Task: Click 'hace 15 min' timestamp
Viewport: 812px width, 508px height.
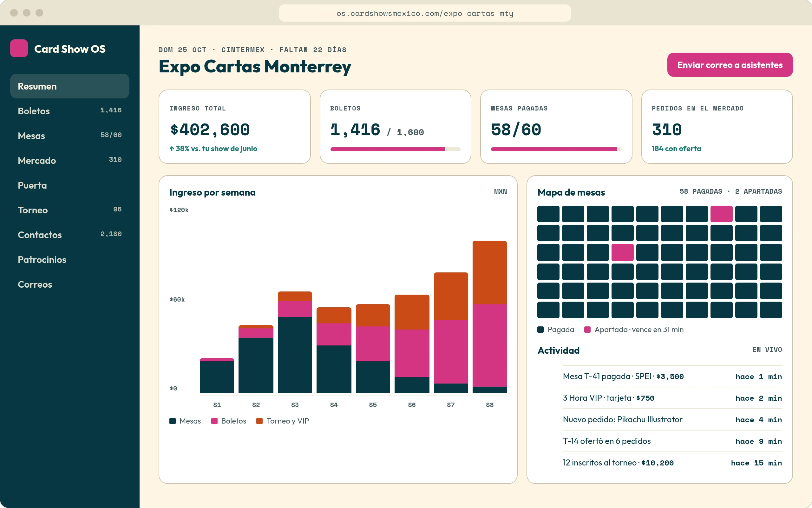Action: coord(756,463)
